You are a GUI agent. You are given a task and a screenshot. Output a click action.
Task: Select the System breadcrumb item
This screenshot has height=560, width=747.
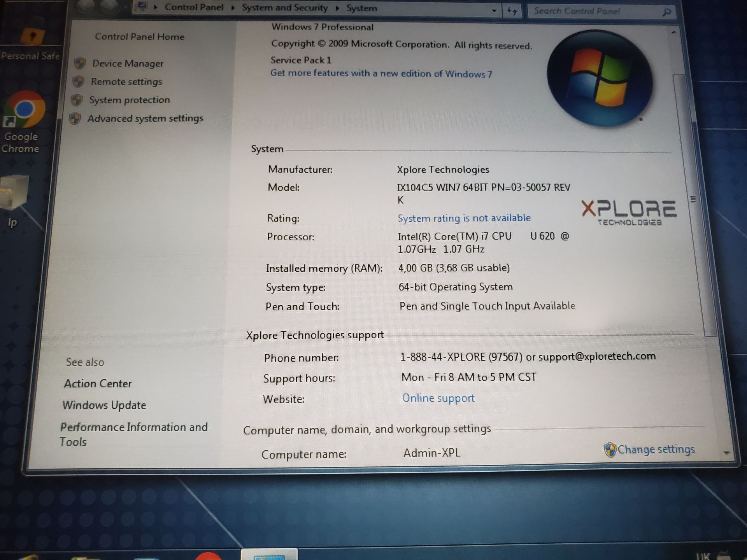[x=361, y=8]
